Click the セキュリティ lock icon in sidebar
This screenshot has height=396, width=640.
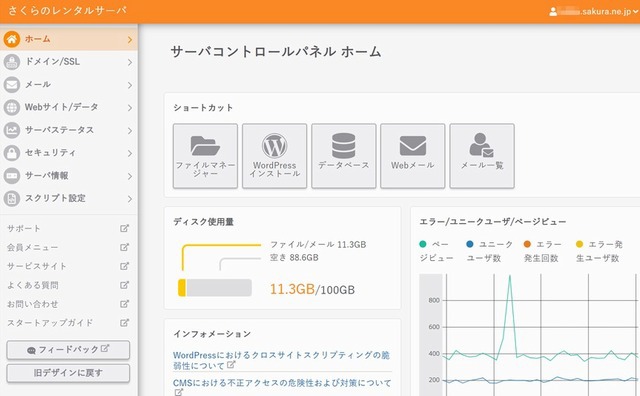point(12,153)
